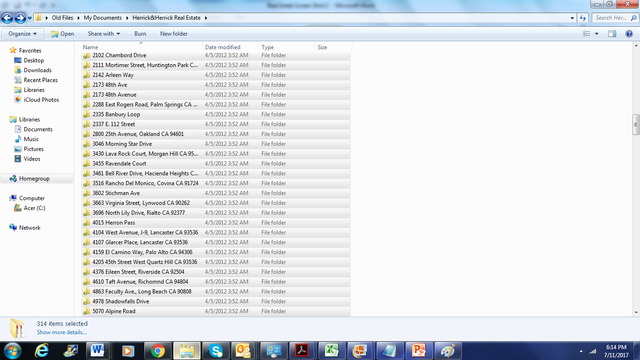The image size is (640, 360).
Task: Select Homegroup in navigation pane
Action: click(34, 179)
